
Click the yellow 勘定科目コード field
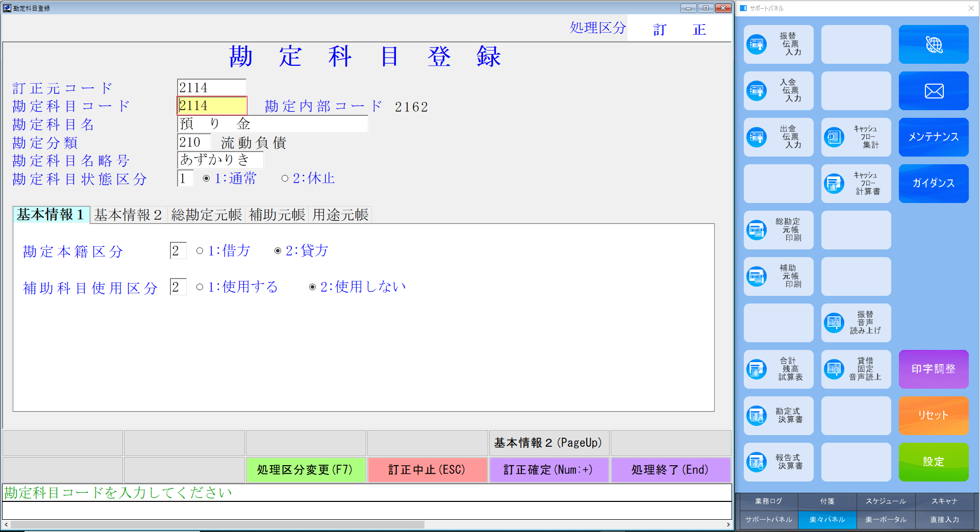click(x=212, y=106)
